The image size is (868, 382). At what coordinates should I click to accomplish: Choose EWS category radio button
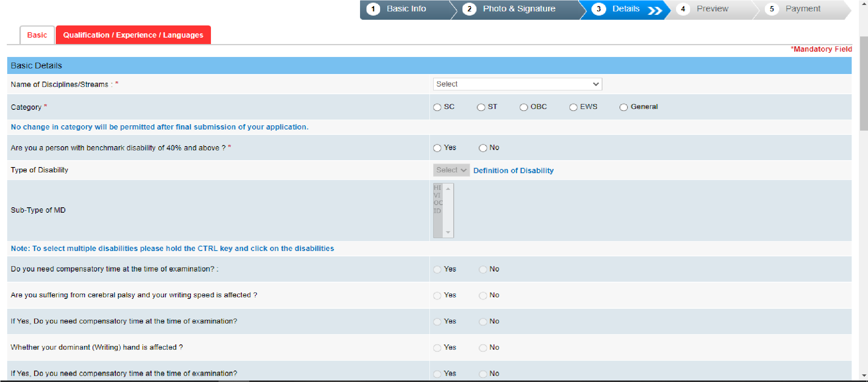pyautogui.click(x=573, y=107)
